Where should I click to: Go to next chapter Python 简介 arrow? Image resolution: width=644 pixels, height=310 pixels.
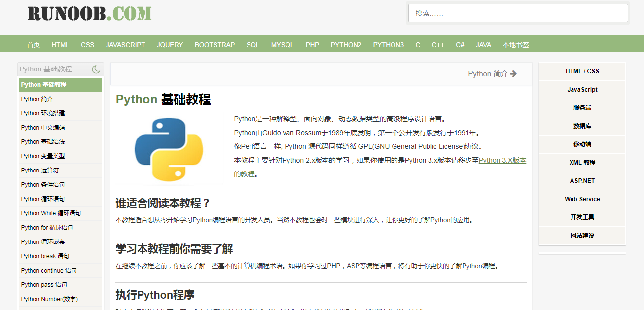(x=493, y=74)
